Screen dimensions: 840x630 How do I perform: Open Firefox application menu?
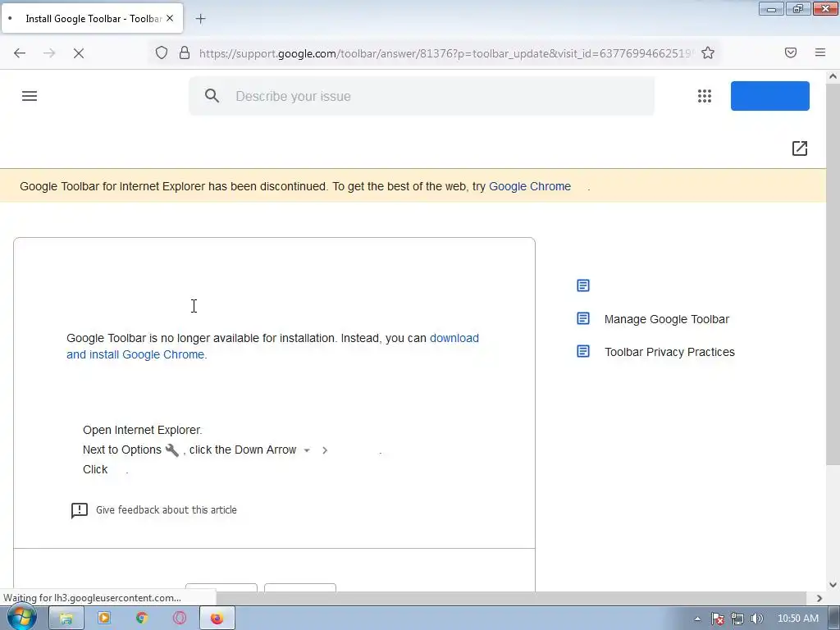click(819, 52)
